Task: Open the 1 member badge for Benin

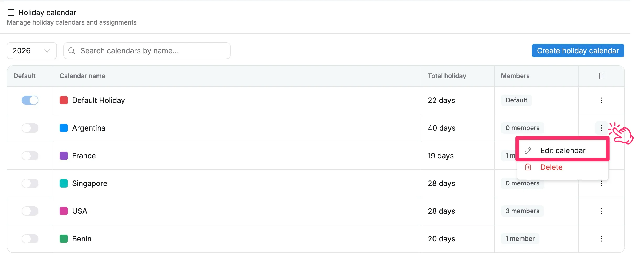Action: 520,239
